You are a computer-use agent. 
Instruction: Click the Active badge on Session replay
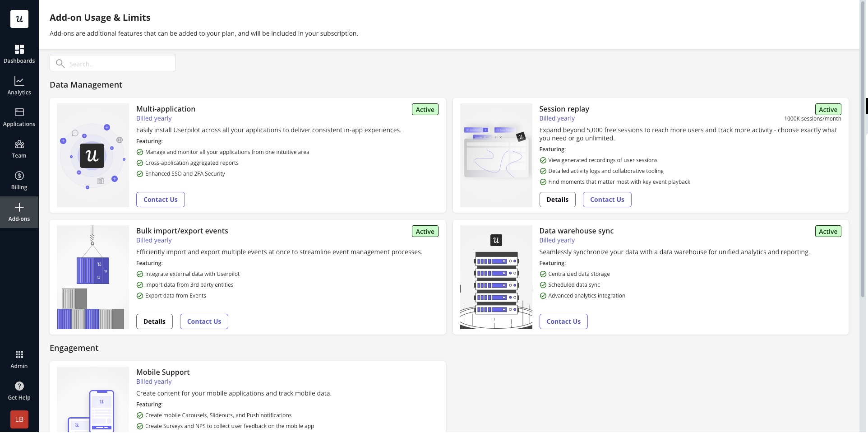[x=828, y=110]
